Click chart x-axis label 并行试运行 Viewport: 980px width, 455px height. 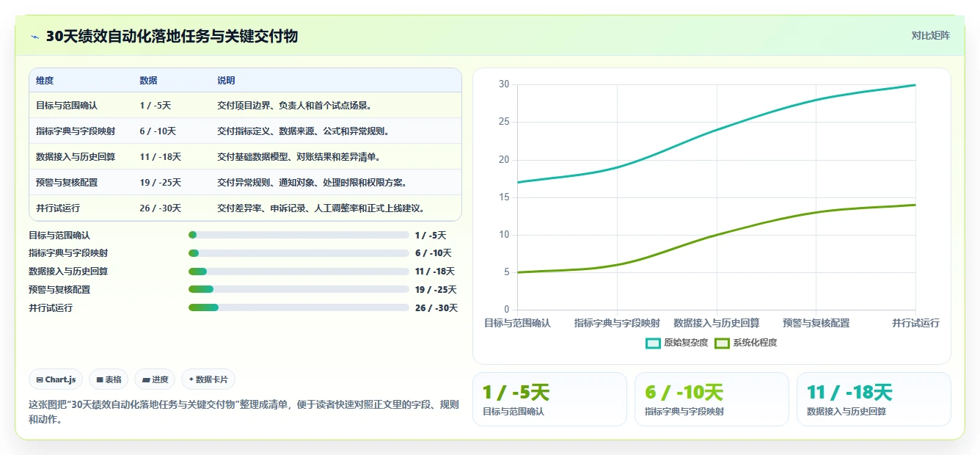point(915,323)
